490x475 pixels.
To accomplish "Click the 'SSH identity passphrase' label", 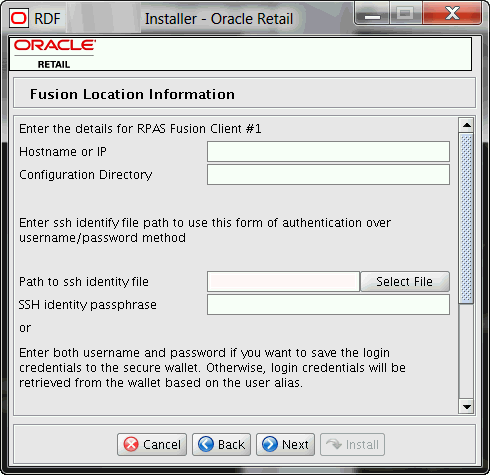I will tap(88, 305).
